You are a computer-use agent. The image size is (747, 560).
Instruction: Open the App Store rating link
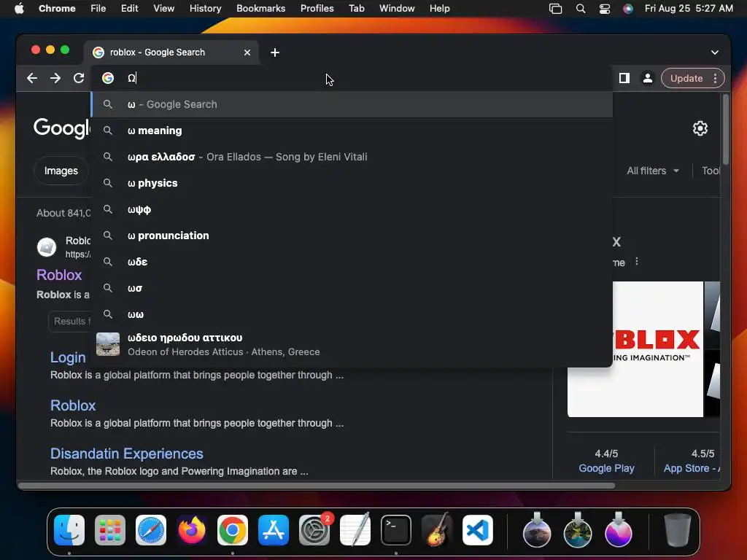(x=692, y=468)
